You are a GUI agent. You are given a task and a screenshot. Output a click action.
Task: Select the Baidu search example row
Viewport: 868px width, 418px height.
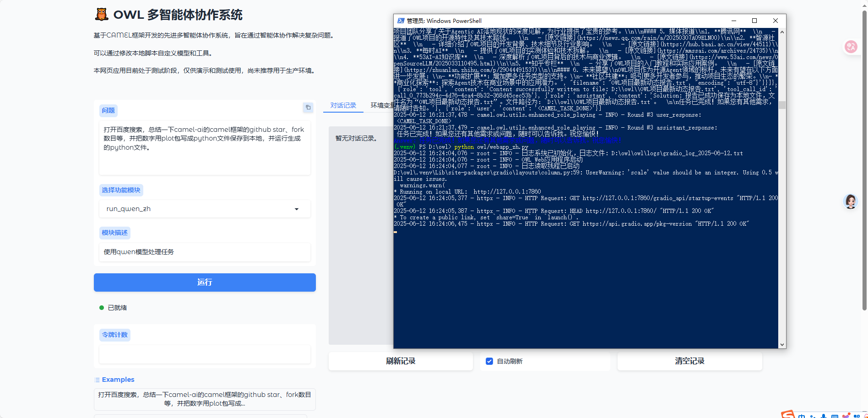205,399
